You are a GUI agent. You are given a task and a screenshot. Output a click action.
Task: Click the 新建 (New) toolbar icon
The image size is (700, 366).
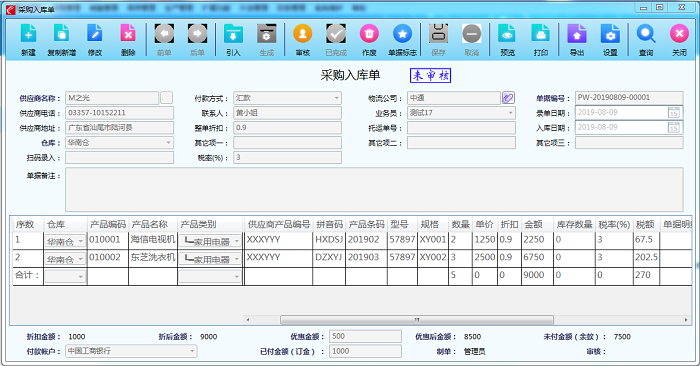pyautogui.click(x=28, y=34)
